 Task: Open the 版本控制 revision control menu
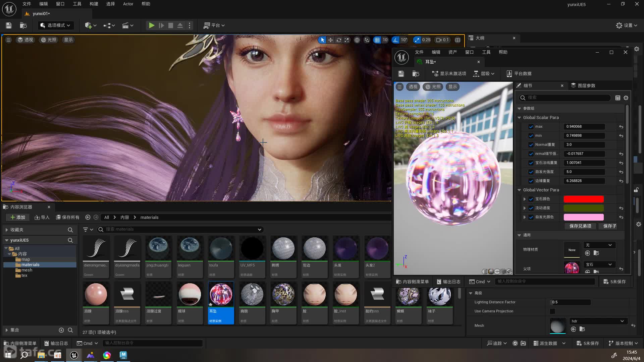[623, 344]
